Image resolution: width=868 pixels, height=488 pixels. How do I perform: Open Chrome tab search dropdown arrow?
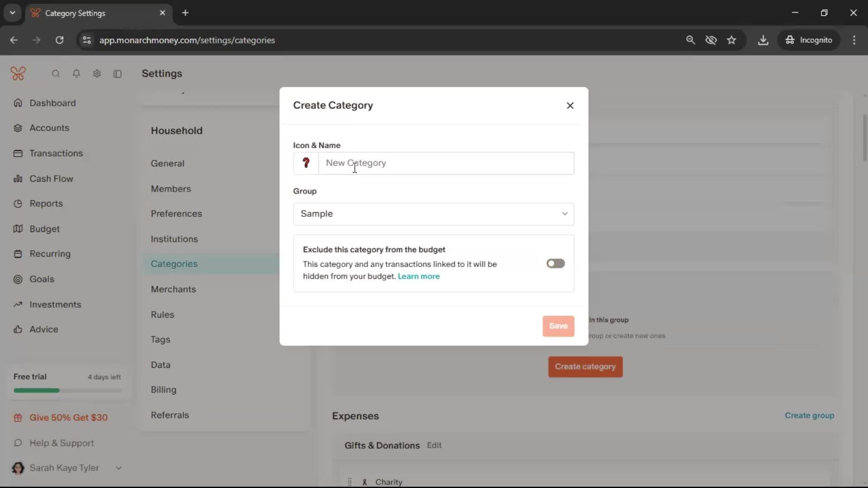pos(12,13)
